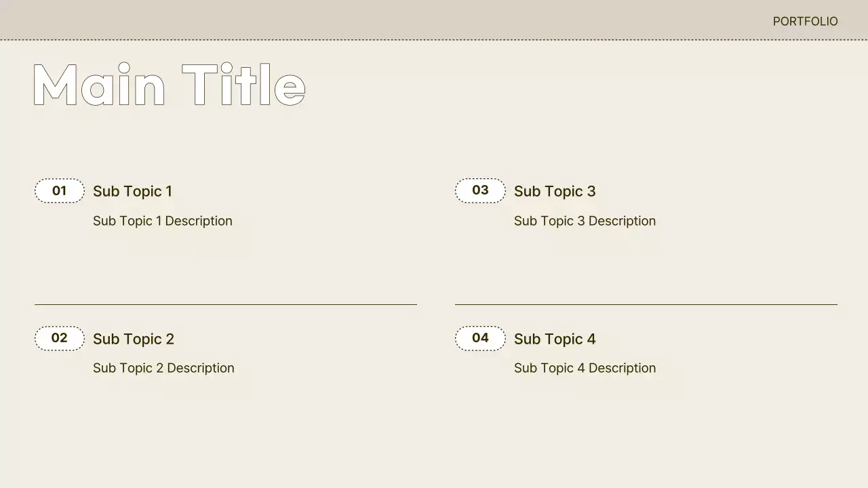
Task: Select the Sub Topic 4 heading
Action: (x=555, y=339)
